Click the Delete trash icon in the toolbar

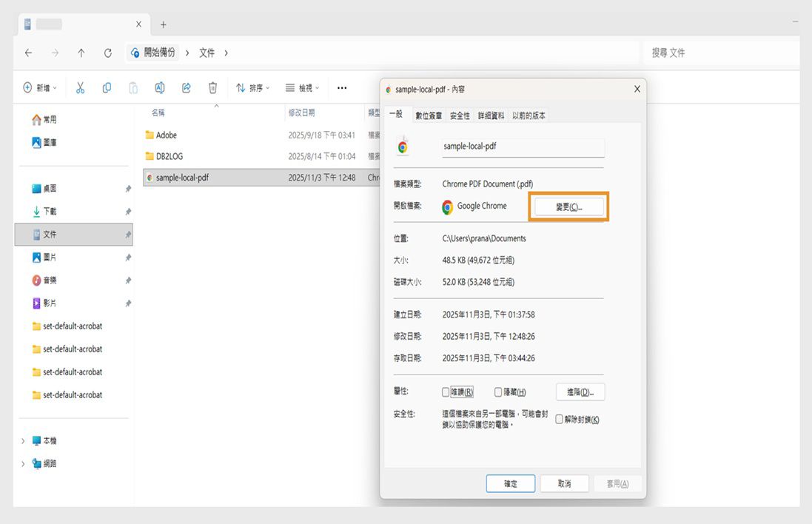click(x=212, y=87)
